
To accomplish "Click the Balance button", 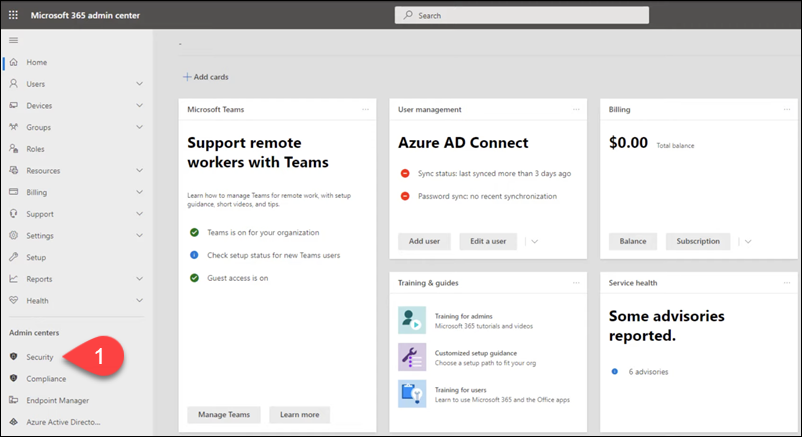I will (x=633, y=241).
